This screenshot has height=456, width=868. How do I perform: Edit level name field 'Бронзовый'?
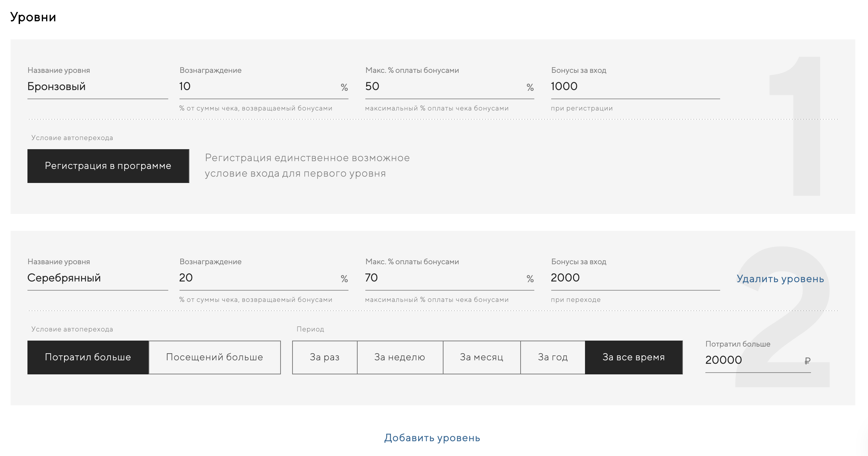click(x=97, y=87)
